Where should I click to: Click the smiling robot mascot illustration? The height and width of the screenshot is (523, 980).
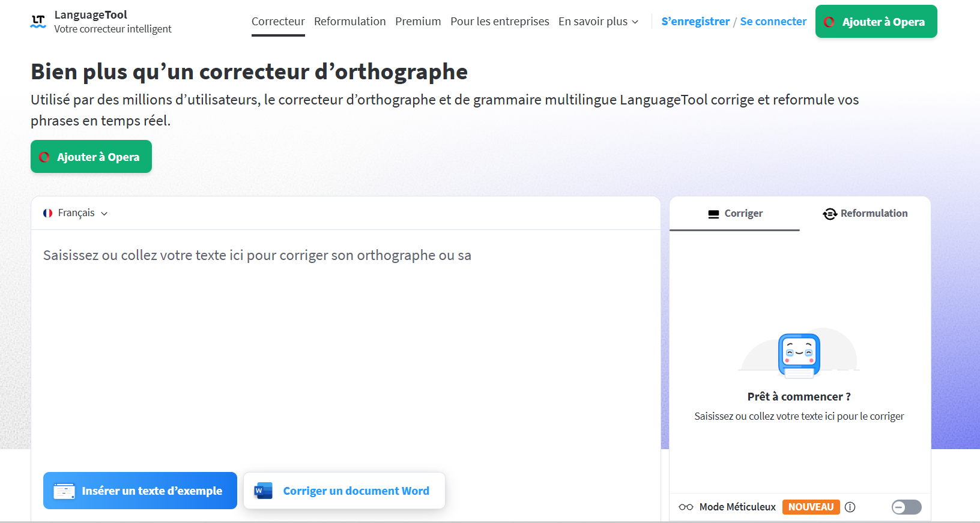point(799,355)
